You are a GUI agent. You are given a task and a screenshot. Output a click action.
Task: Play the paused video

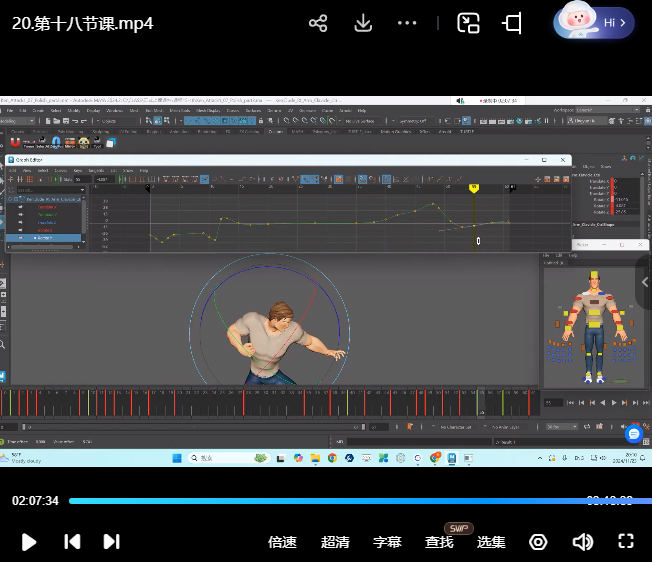[29, 542]
